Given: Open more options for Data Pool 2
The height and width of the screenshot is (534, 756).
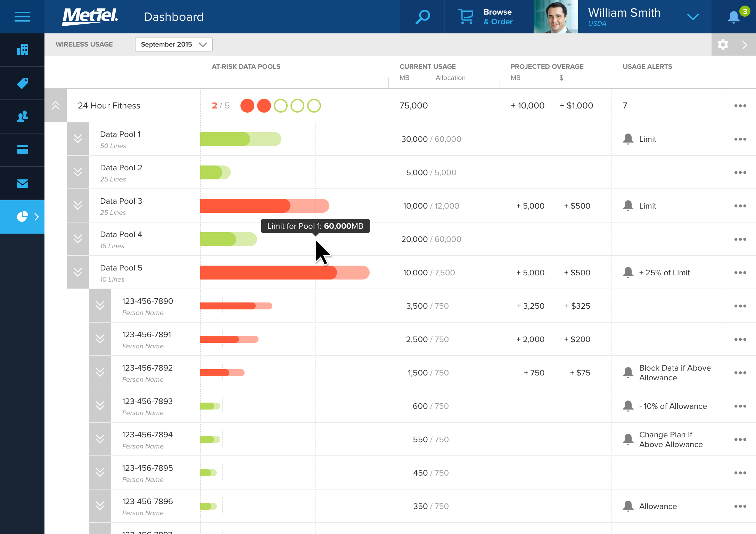Looking at the screenshot, I should (740, 172).
